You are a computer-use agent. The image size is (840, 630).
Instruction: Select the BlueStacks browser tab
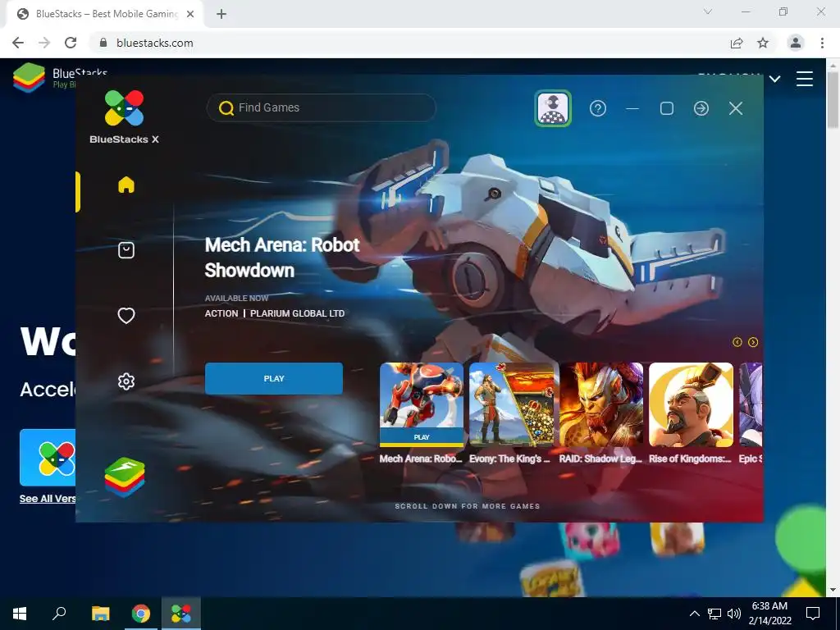pyautogui.click(x=104, y=14)
